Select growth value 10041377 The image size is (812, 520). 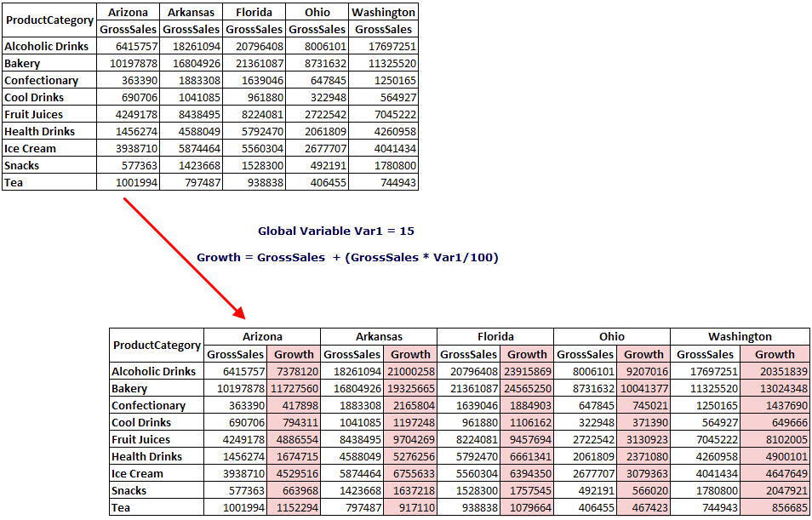(x=644, y=389)
